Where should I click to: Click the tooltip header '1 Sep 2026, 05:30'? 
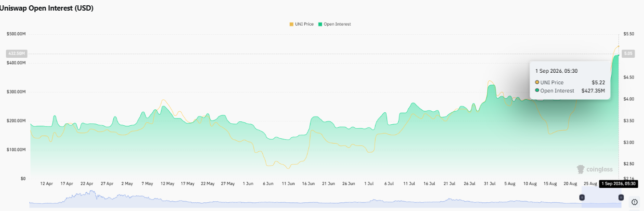[x=556, y=71]
